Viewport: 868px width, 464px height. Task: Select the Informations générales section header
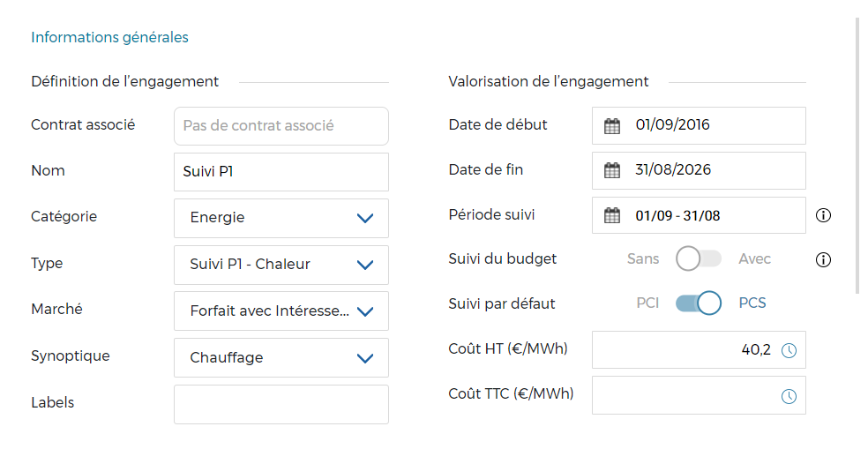coord(109,37)
